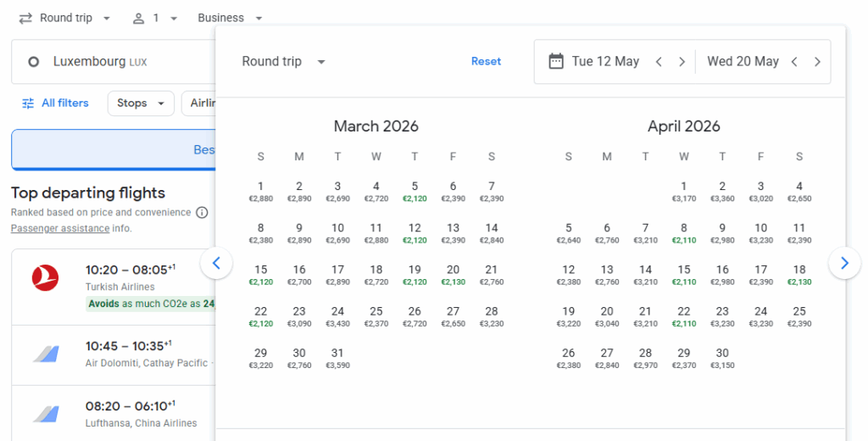Screen dimensions: 868x441
Task: Select March 12 in the calendar
Action: coord(415,233)
